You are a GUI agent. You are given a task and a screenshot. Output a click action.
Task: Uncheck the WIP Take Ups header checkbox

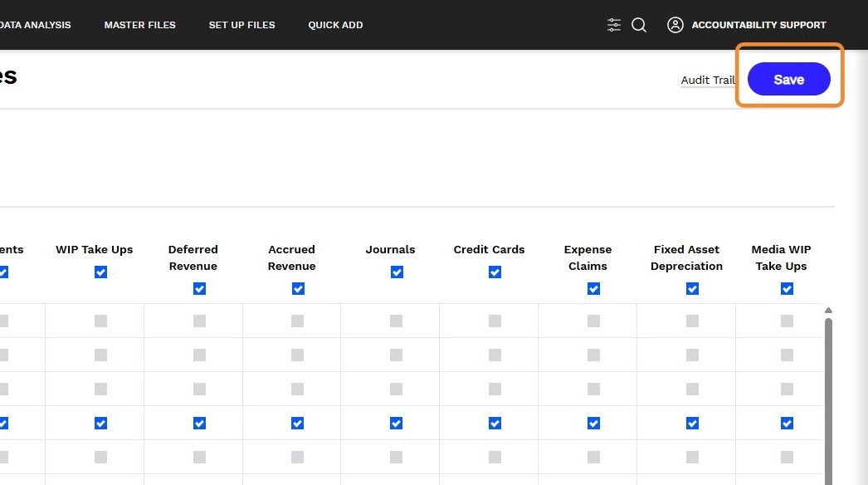pyautogui.click(x=100, y=272)
